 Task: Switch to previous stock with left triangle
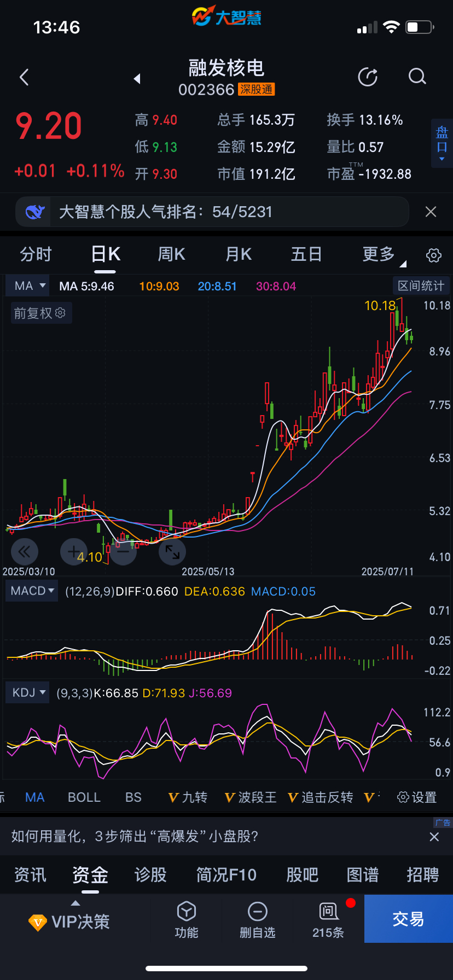click(x=137, y=79)
